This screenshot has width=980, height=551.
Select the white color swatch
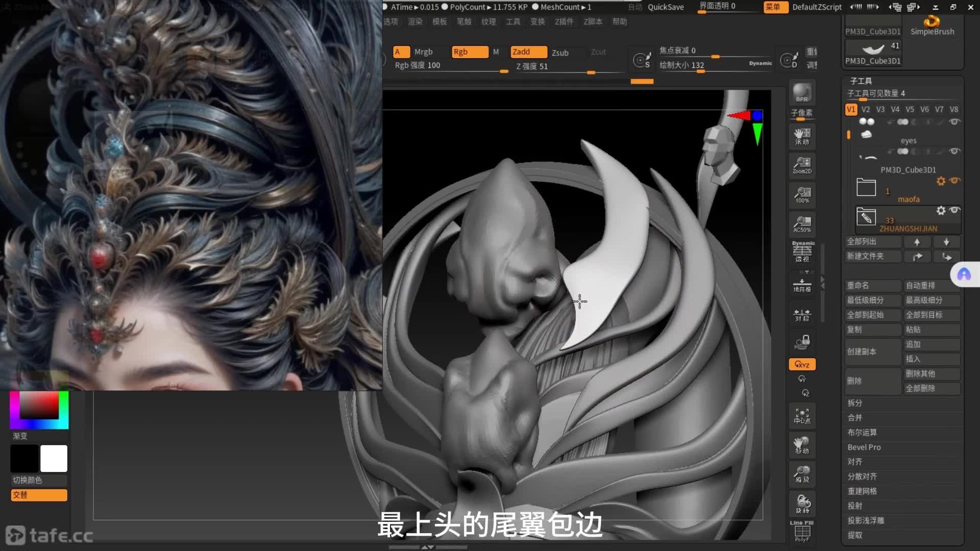pyautogui.click(x=54, y=458)
